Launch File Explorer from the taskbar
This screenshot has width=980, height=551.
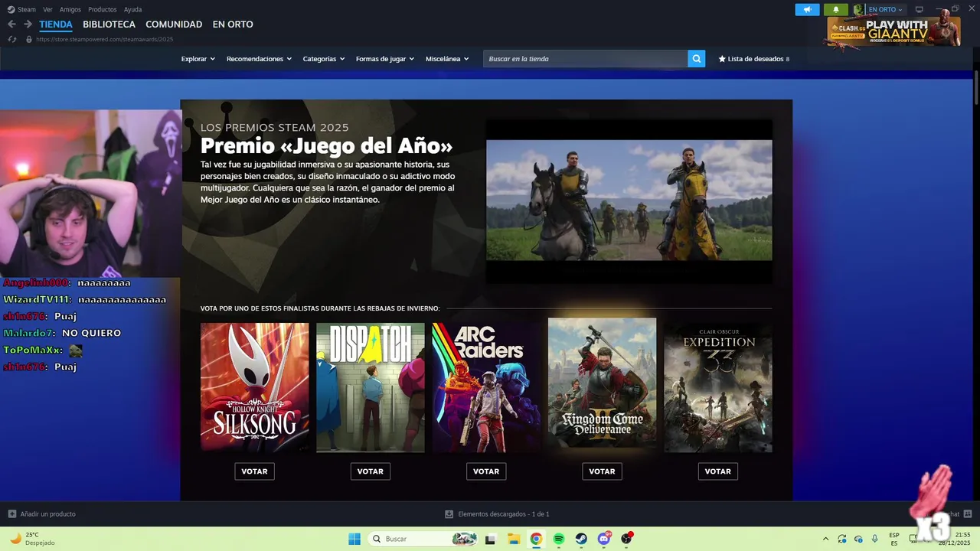pyautogui.click(x=513, y=539)
